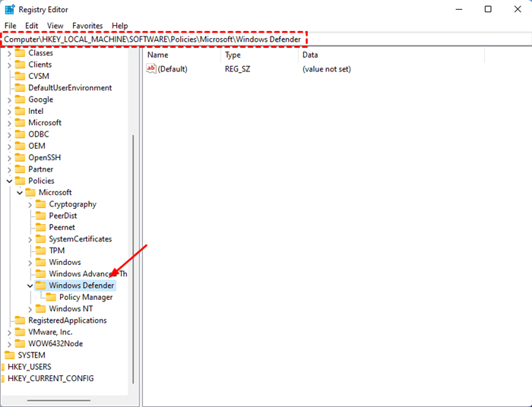
Task: Click the REG_SZ type cell
Action: click(237, 69)
